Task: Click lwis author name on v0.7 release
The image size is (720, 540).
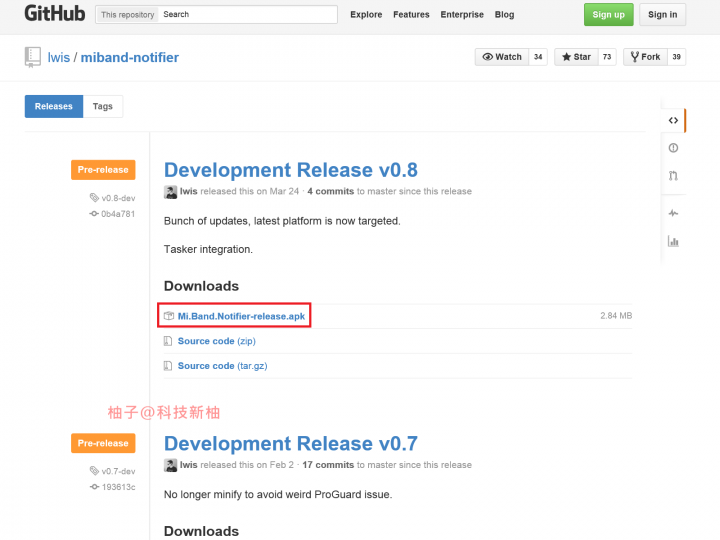Action: 188,465
